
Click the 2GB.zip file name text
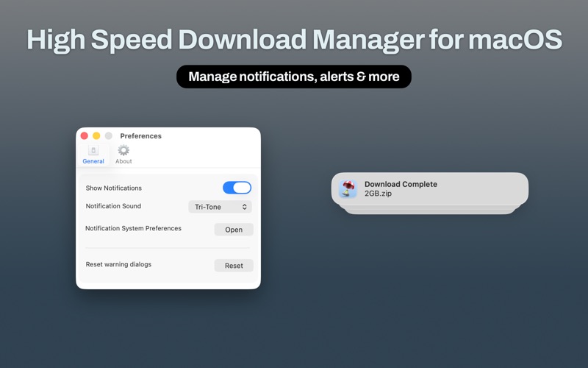tap(378, 194)
